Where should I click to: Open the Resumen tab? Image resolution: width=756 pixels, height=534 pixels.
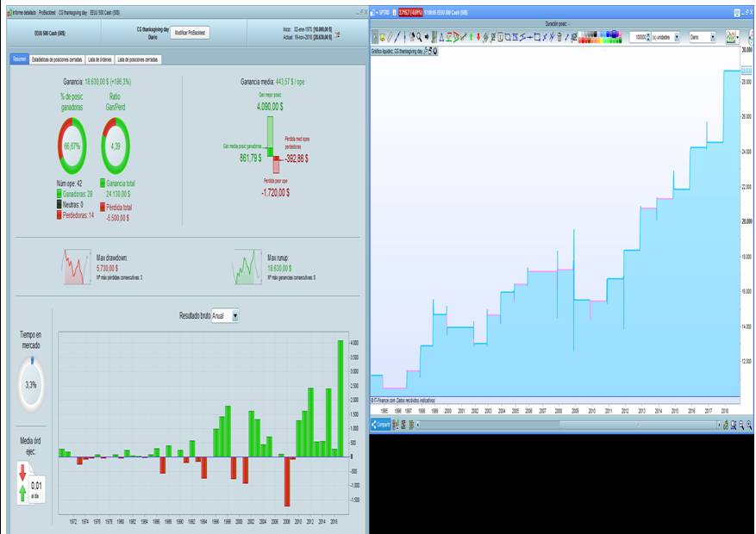pos(19,59)
